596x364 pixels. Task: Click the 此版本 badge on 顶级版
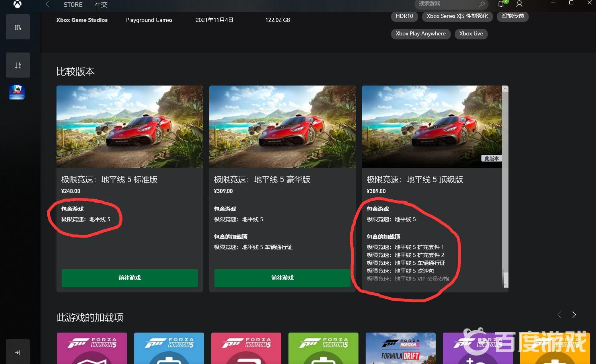(x=491, y=158)
